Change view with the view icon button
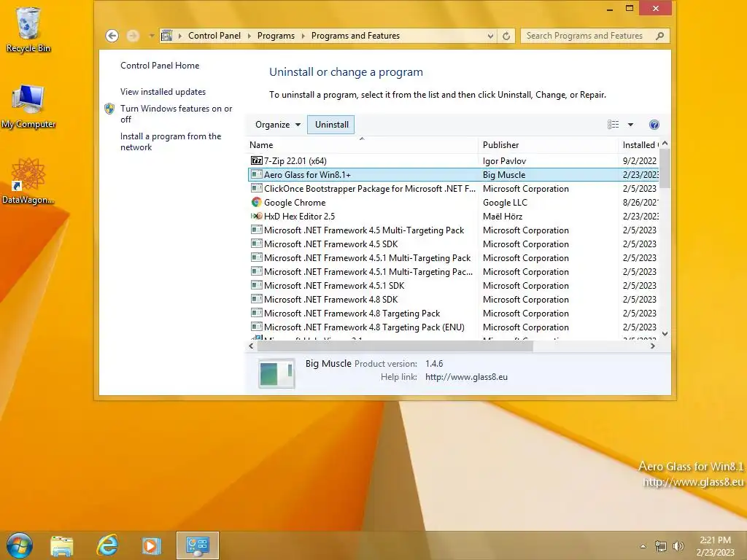The width and height of the screenshot is (747, 560). click(613, 125)
